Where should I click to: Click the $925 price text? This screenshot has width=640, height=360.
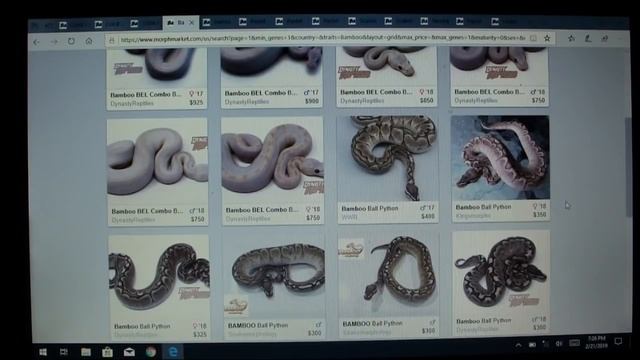pos(196,102)
